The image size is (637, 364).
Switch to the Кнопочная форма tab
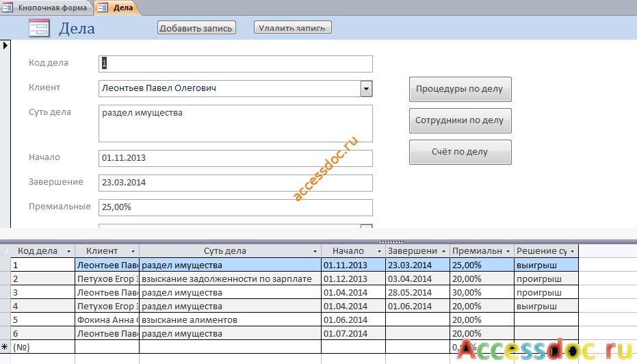[47, 8]
